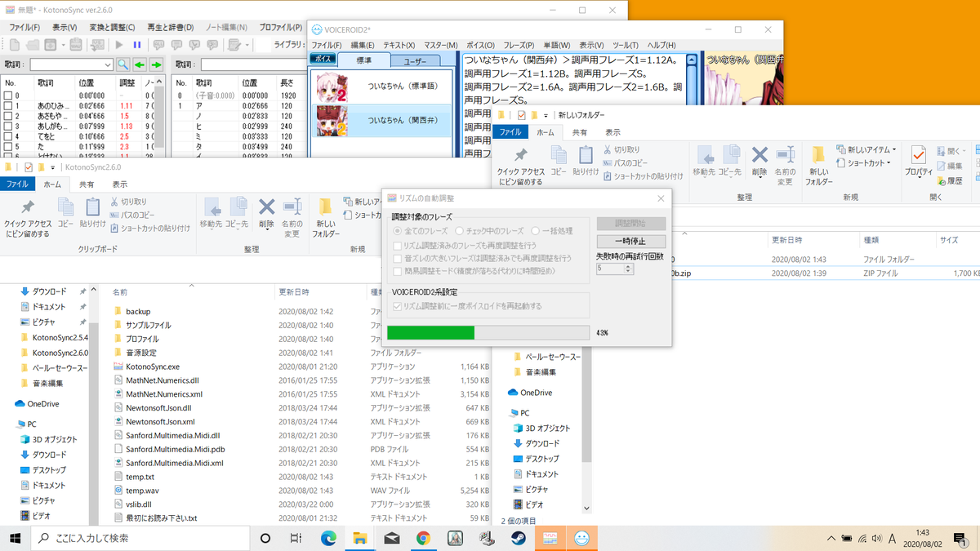Click the 一時停止 button in rhythm dialog

631,242
